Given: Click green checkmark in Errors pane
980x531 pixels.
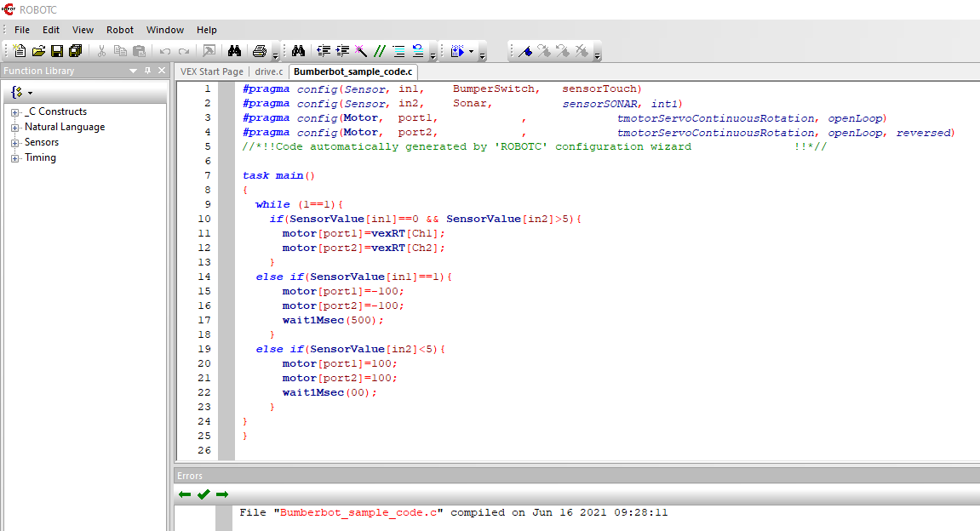Looking at the screenshot, I should [x=203, y=494].
